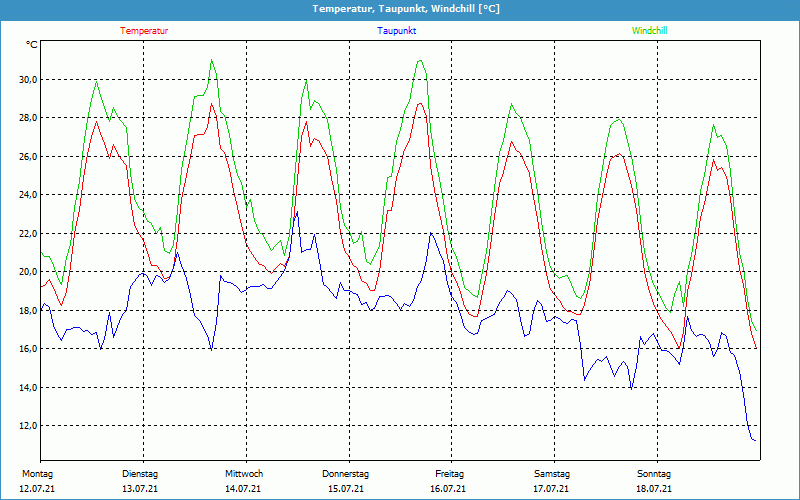This screenshot has height=500, width=800.
Task: Click the date 16.07.21
Action: [x=448, y=489]
